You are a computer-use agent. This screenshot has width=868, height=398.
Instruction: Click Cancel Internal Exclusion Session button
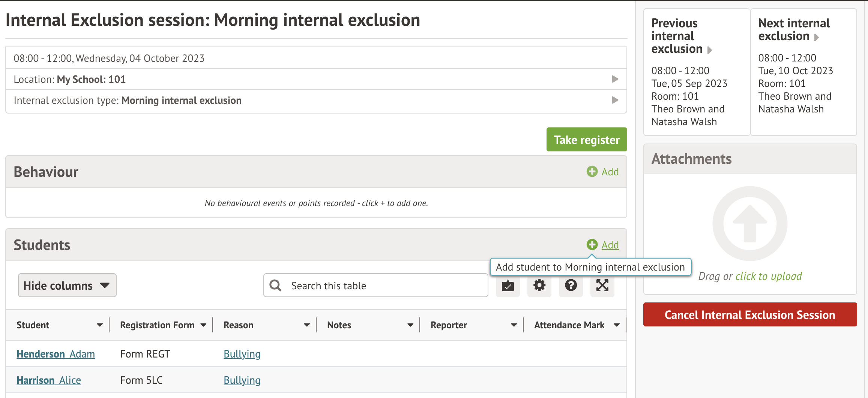[x=749, y=315]
